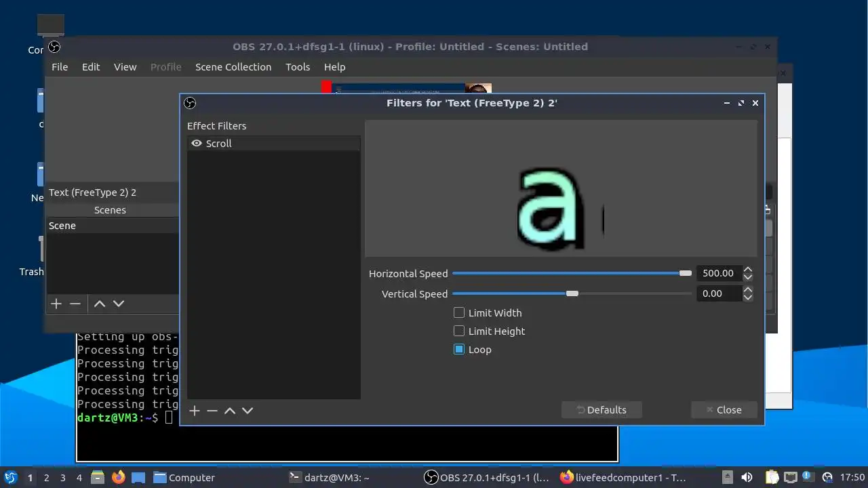Click the Vertical Speed value field

pyautogui.click(x=719, y=293)
